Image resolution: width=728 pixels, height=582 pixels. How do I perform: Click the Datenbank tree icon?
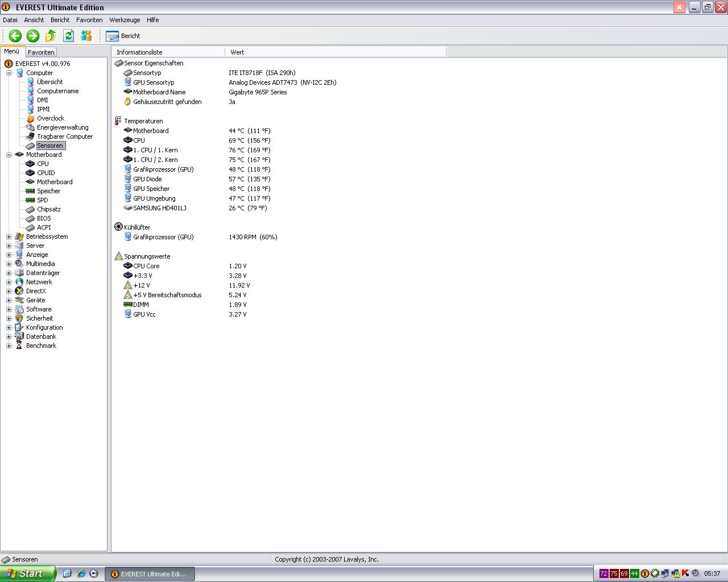click(19, 336)
